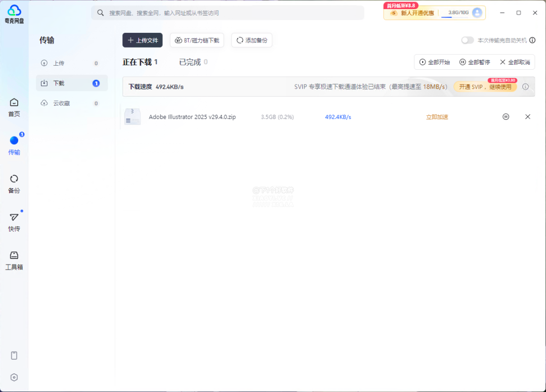Pause the Adobe Illustrator zip download

506,117
